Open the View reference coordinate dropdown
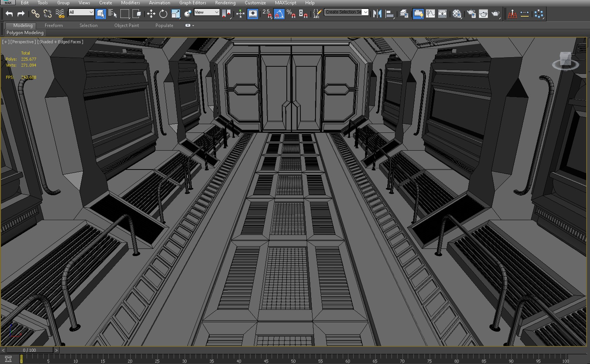This screenshot has width=590, height=364. coord(207,12)
